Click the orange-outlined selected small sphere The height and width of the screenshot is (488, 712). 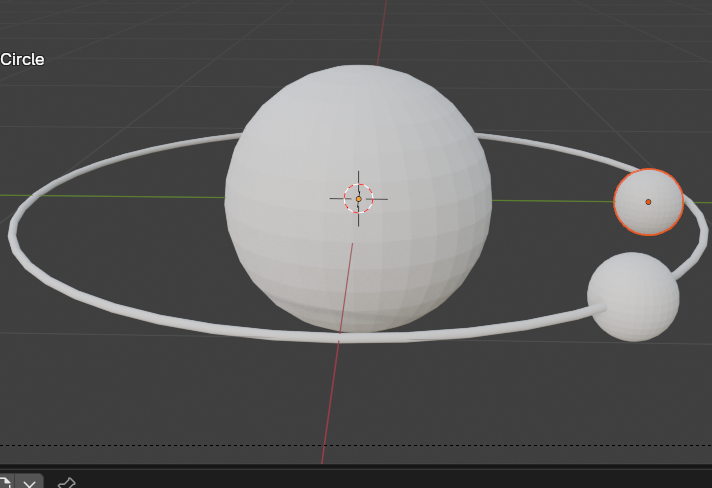pos(648,202)
